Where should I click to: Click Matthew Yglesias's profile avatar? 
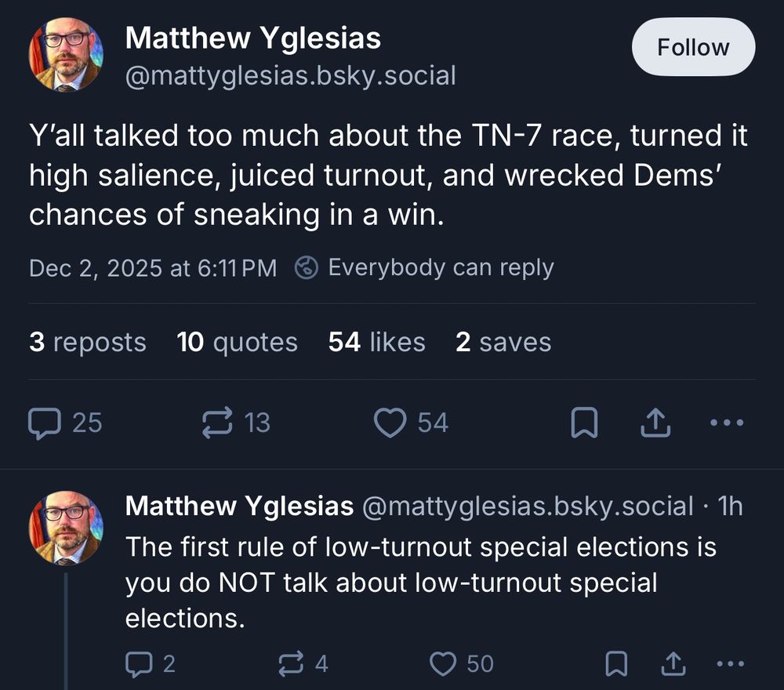(67, 53)
